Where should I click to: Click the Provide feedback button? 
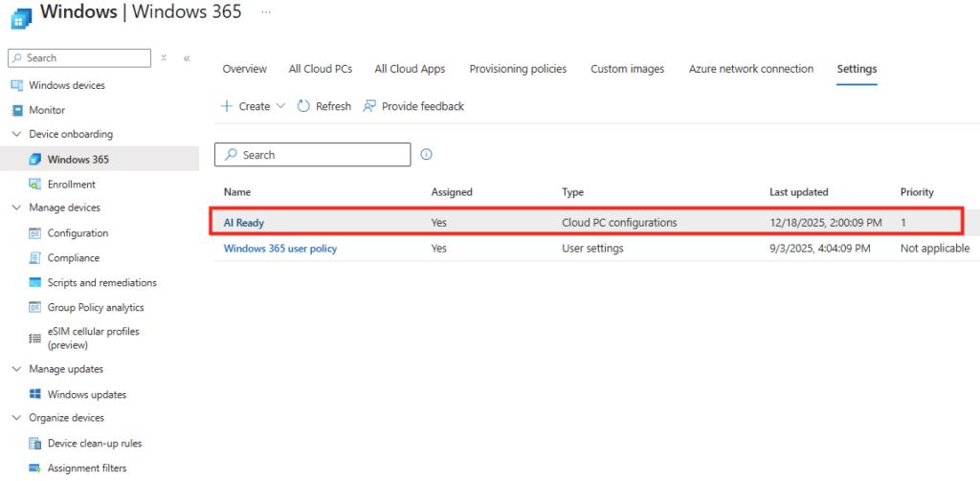coord(413,106)
